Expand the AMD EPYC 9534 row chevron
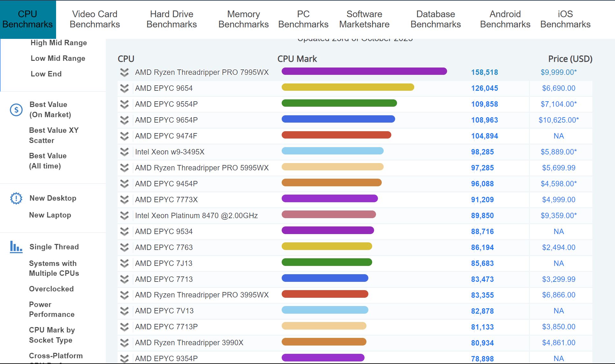615x364 pixels. (124, 232)
